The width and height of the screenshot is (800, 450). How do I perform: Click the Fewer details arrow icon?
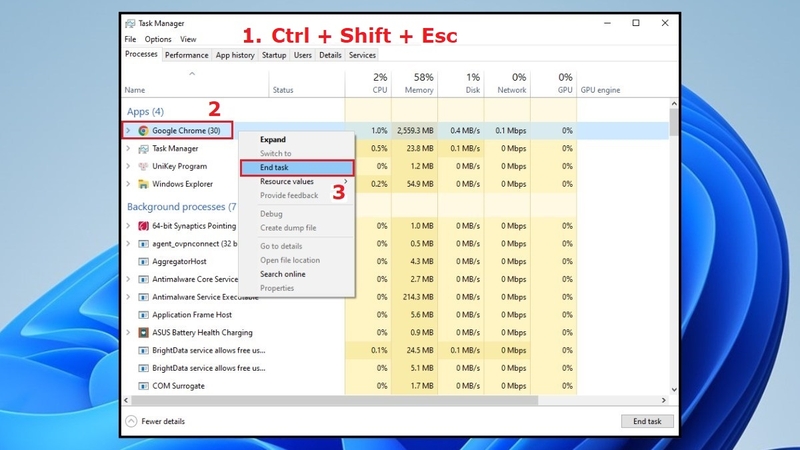point(131,421)
